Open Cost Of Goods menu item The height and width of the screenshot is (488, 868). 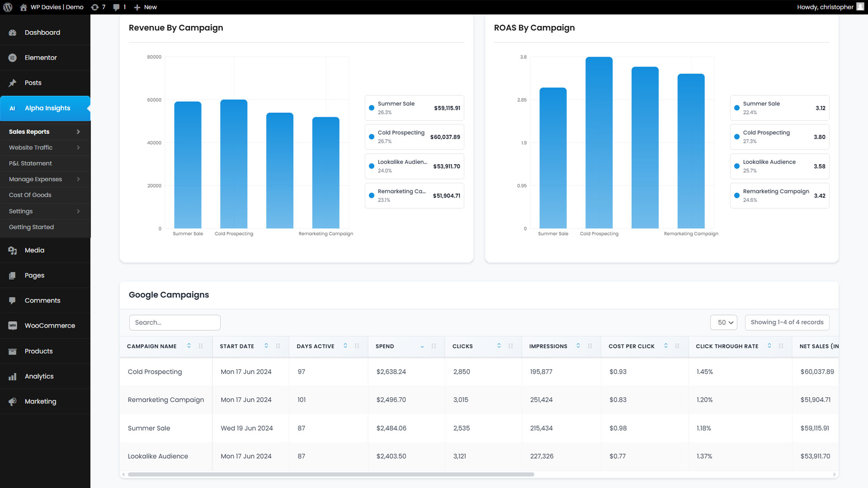[x=30, y=195]
